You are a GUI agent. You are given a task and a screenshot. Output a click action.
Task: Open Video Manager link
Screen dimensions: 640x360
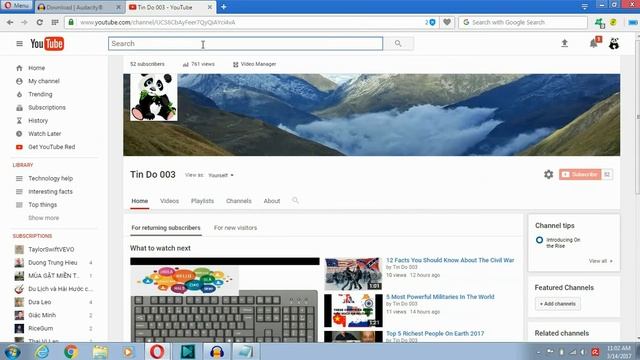254,64
